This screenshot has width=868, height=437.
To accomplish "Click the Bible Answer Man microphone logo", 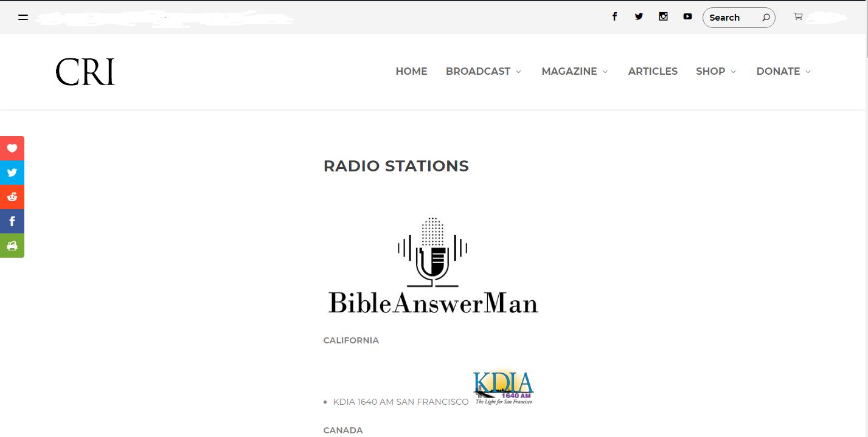I will click(433, 265).
